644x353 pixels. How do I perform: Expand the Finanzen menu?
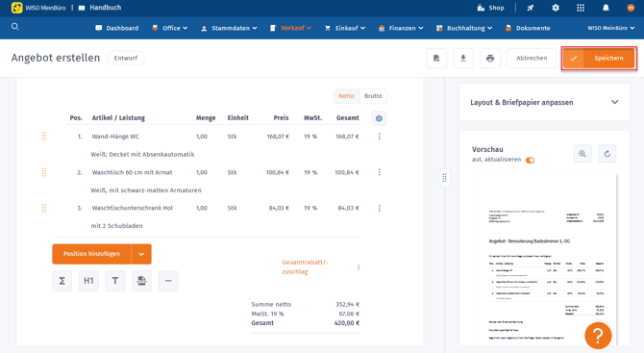(401, 28)
